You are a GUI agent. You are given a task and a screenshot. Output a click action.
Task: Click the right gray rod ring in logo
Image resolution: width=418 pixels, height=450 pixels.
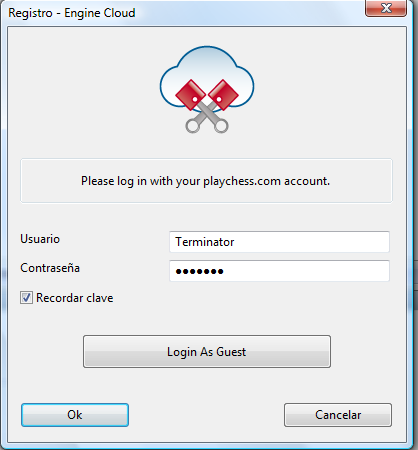coord(221,126)
